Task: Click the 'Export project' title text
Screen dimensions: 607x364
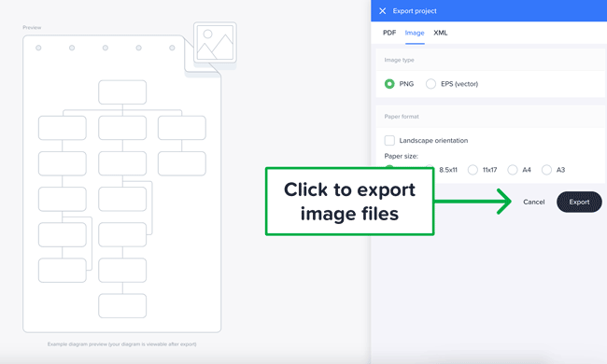Action: [415, 11]
